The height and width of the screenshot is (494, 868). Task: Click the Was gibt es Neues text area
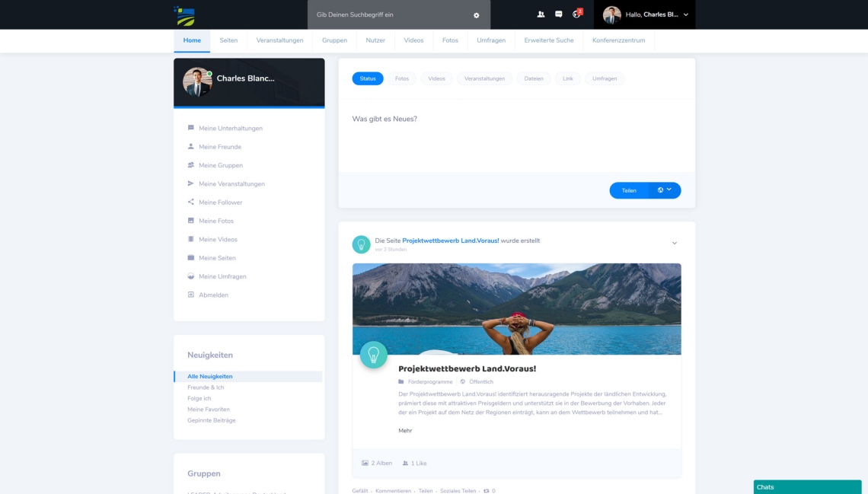click(x=516, y=135)
